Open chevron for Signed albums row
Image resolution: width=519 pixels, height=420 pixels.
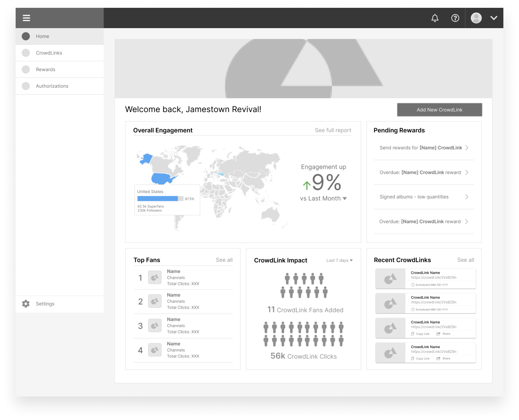tap(467, 197)
